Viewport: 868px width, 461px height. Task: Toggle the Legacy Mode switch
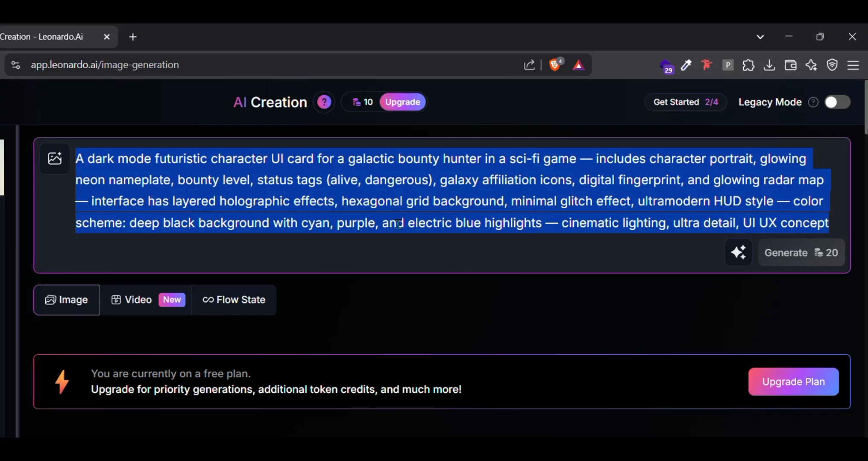click(x=837, y=102)
